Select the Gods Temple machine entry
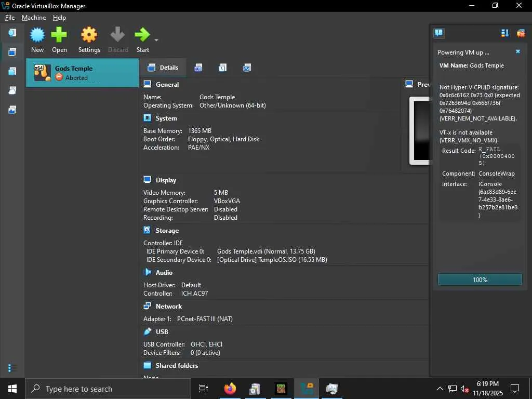Image resolution: width=532 pixels, height=399 pixels. [x=83, y=73]
